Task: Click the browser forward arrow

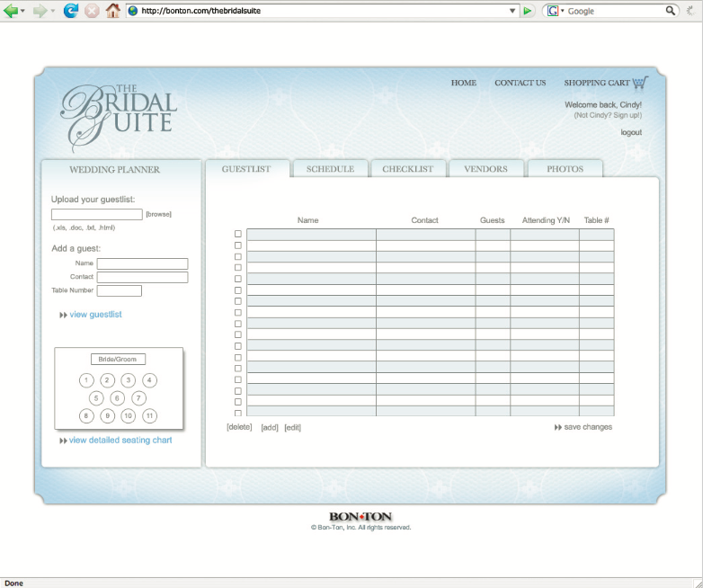Action: tap(40, 10)
